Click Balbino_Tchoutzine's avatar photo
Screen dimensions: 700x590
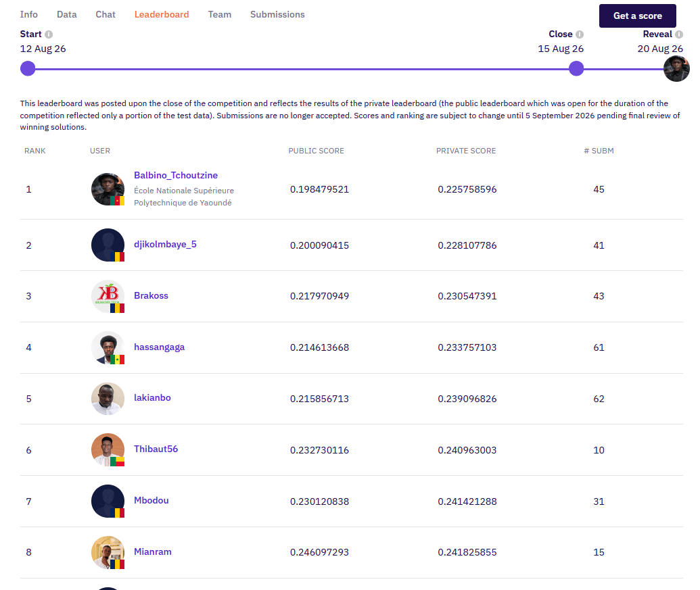tap(108, 189)
